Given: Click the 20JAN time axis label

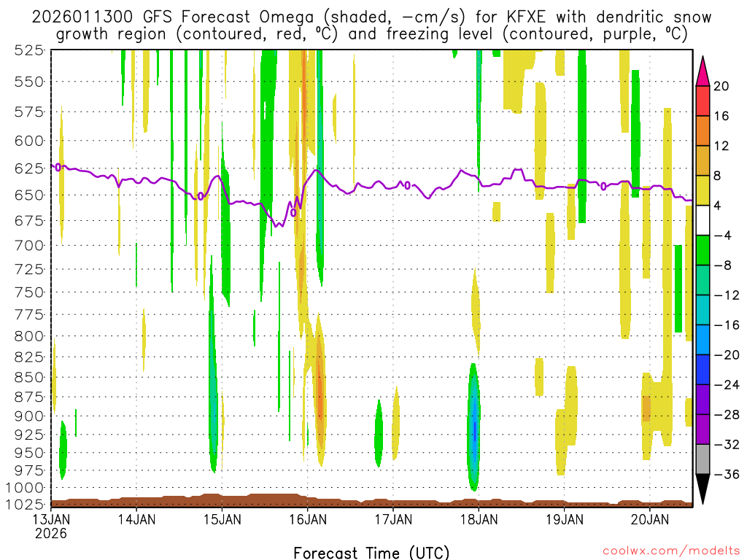Looking at the screenshot, I should 650,519.
